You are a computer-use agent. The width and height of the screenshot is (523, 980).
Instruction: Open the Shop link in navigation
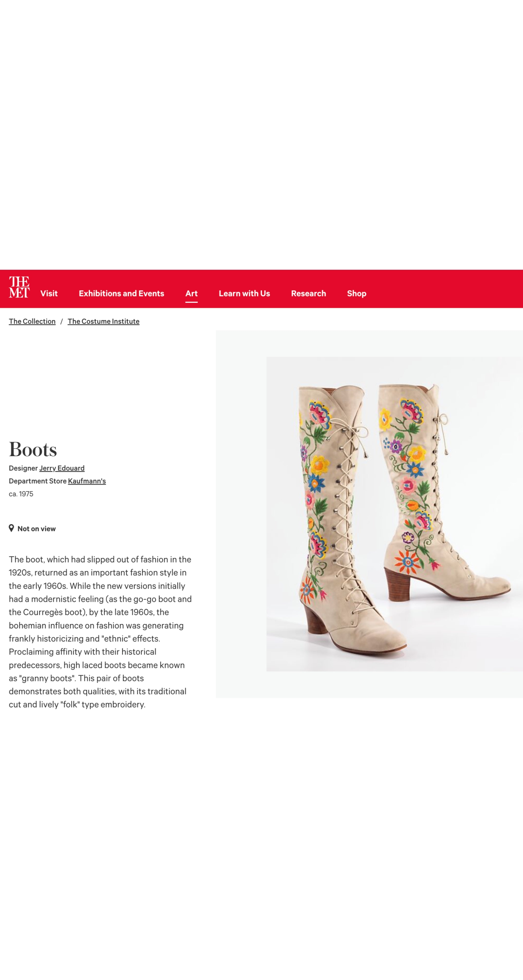coord(357,293)
